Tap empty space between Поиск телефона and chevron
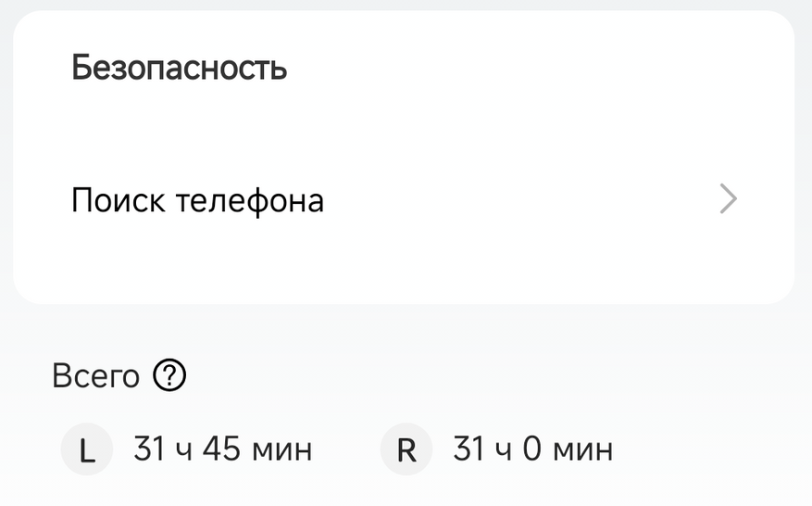Screen dimensions: 812x506 point(518,200)
